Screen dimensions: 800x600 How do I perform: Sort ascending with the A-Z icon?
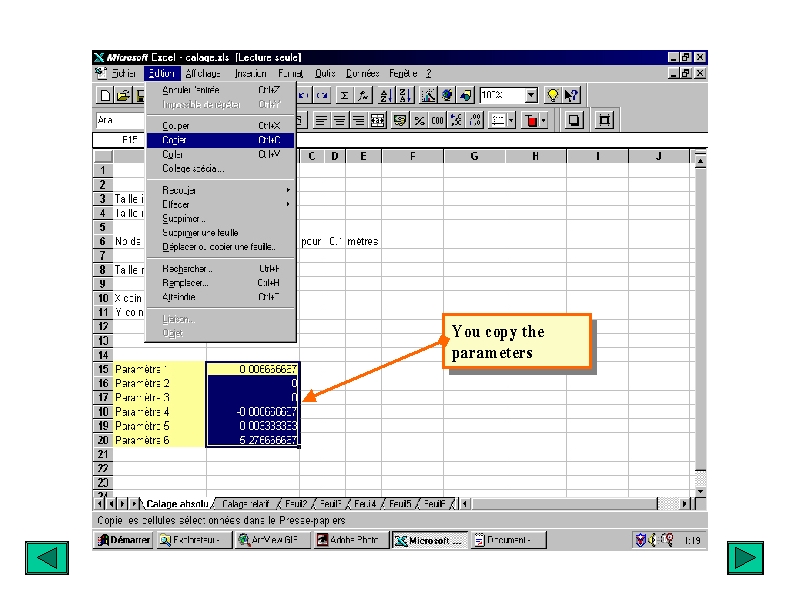[386, 95]
